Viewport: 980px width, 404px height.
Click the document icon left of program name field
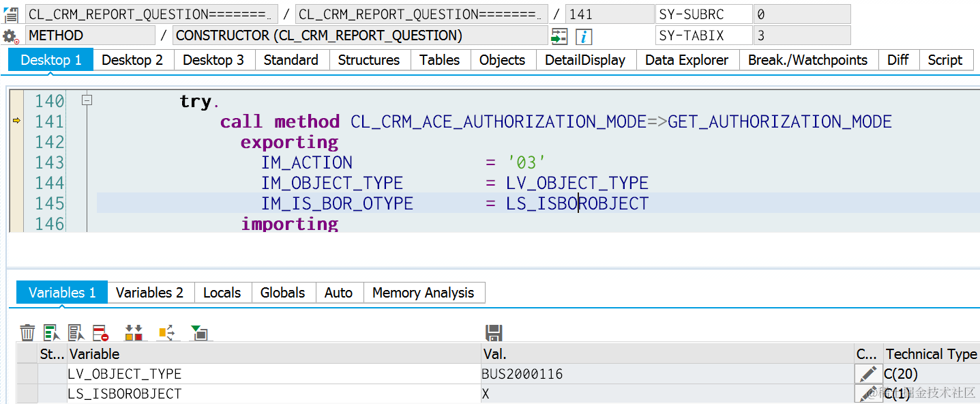click(11, 14)
